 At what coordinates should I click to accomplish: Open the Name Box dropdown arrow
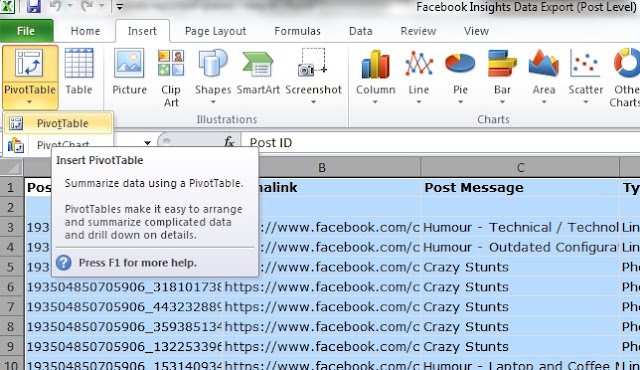click(147, 143)
